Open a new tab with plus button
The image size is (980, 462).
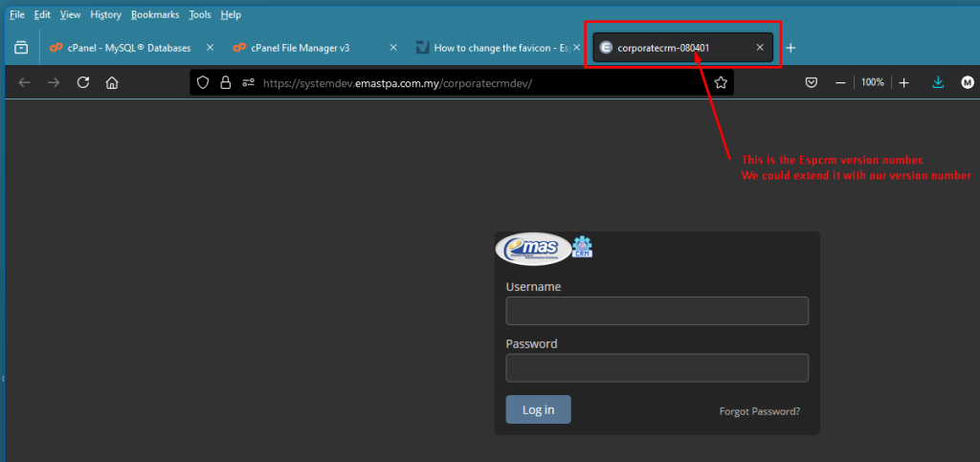(791, 47)
